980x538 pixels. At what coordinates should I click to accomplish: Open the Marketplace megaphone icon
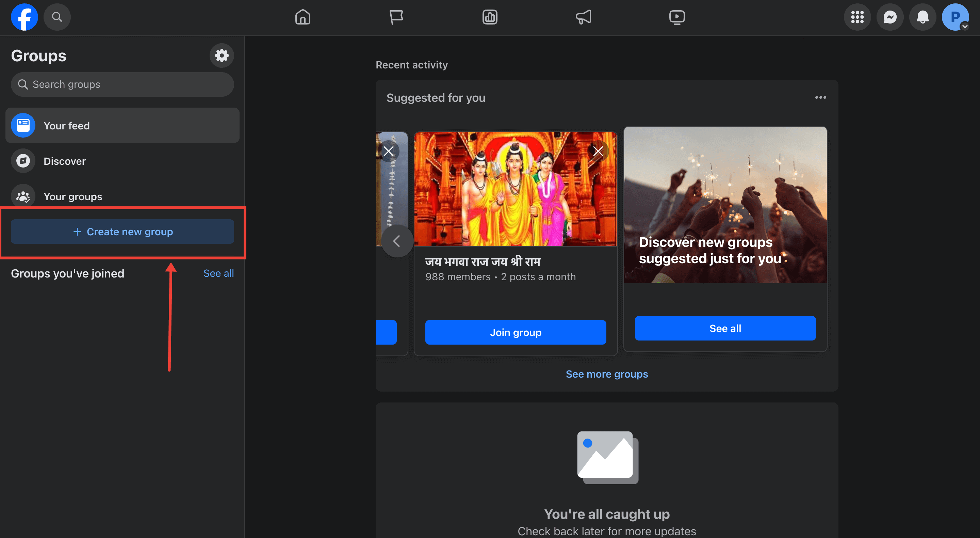pyautogui.click(x=583, y=17)
